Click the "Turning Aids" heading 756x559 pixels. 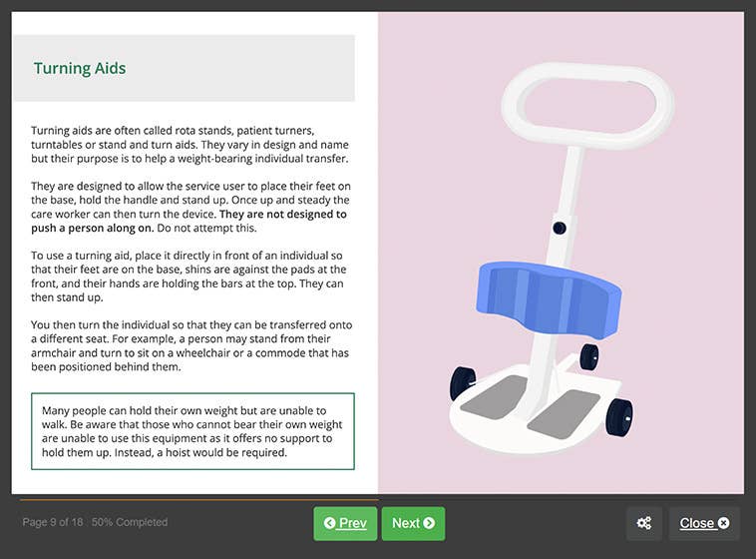click(80, 69)
